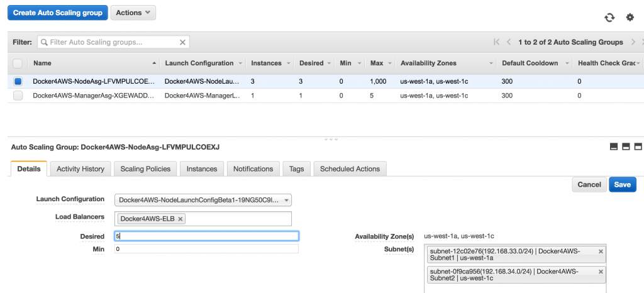
Task: Open the Launch Configuration dropdown in Details
Action: click(203, 200)
